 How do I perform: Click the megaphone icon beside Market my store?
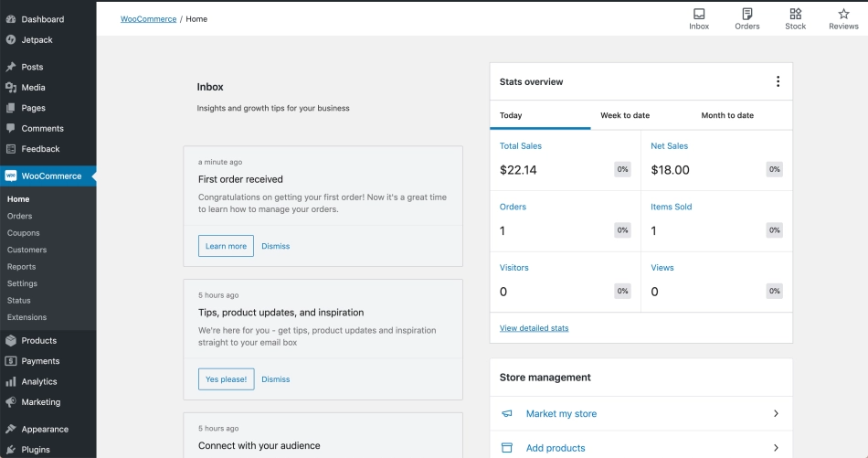pos(506,414)
